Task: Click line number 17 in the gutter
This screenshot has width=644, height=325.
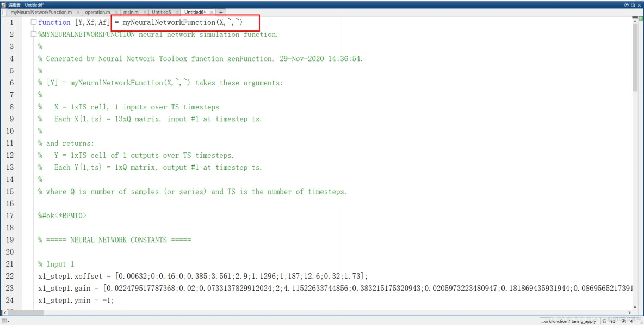Action: click(x=10, y=216)
